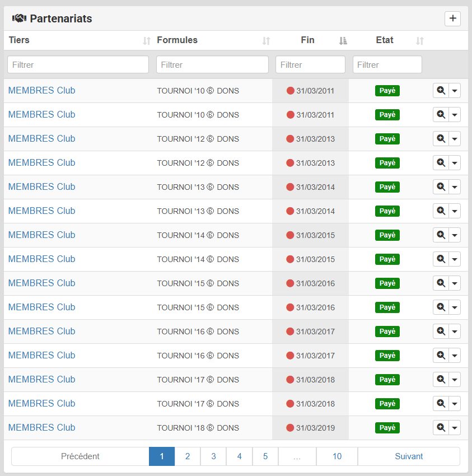Click the magnifier icon in the first table row
Image resolution: width=472 pixels, height=476 pixels.
click(x=441, y=90)
